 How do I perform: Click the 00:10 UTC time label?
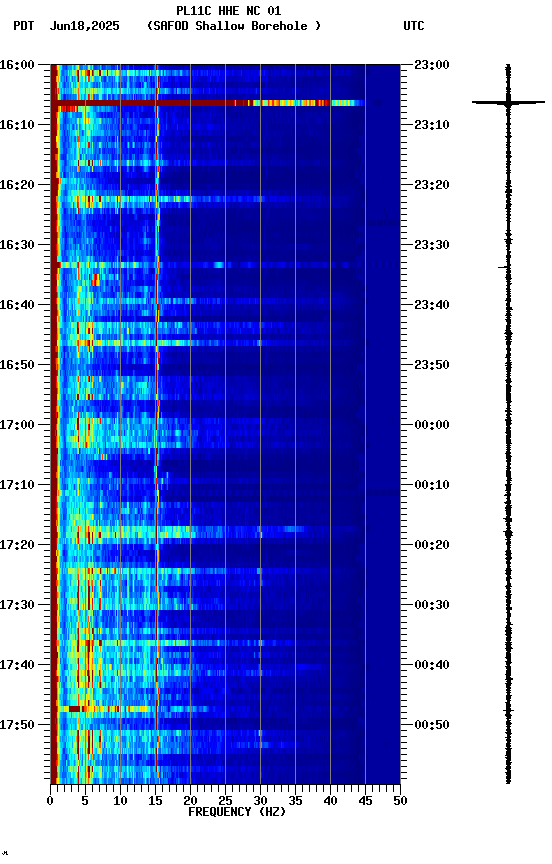[x=432, y=485]
